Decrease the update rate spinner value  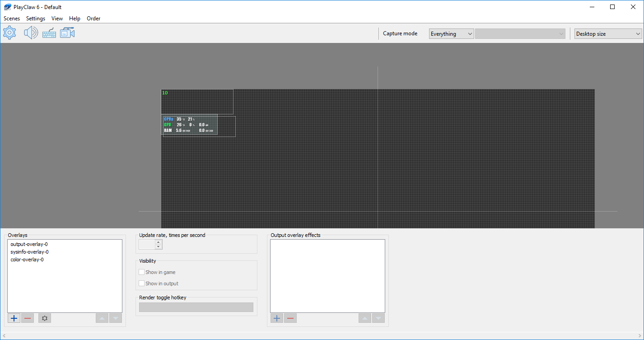point(158,247)
